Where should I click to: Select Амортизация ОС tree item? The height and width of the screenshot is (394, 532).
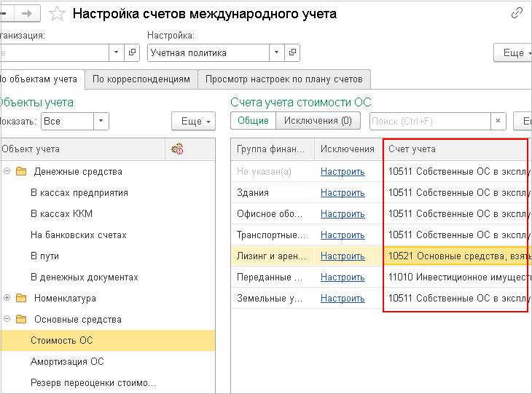pos(67,362)
